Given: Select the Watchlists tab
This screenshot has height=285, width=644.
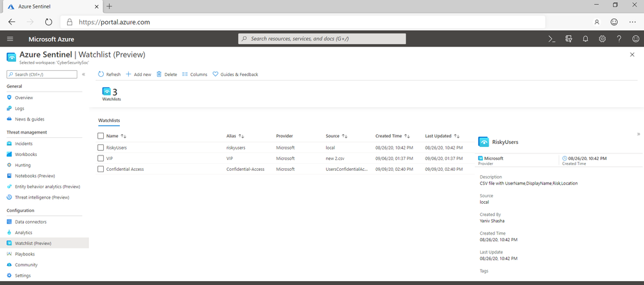Looking at the screenshot, I should (x=109, y=121).
